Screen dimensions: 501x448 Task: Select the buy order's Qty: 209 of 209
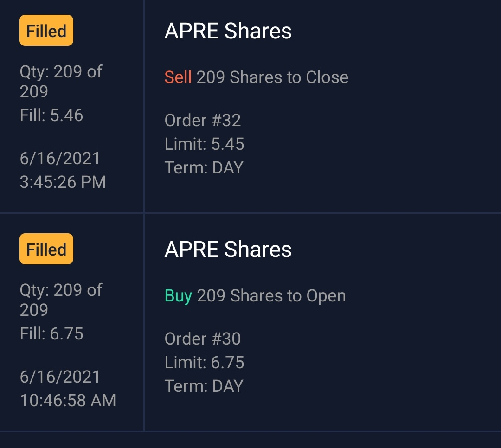tap(61, 300)
